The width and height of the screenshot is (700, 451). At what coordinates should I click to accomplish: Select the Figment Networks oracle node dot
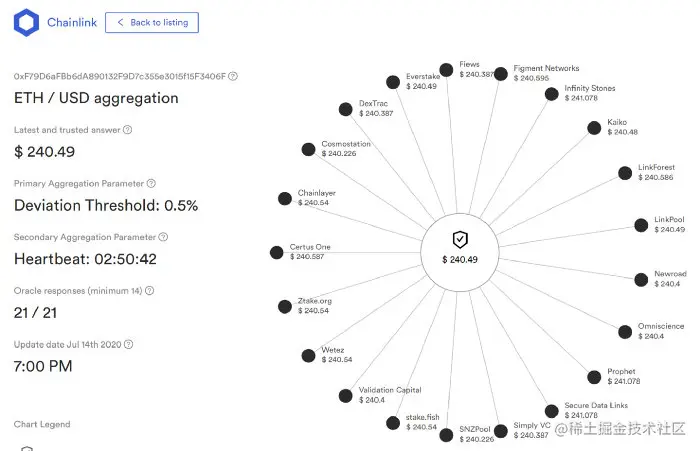[501, 72]
